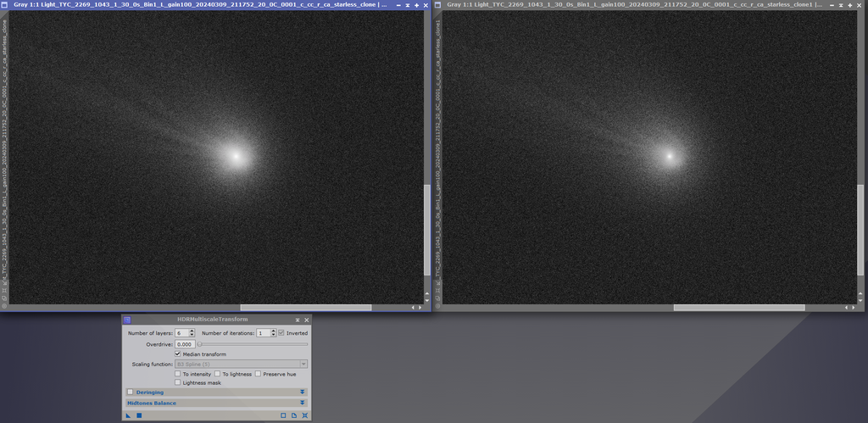Click title bar of left starless_clone window
This screenshot has width=868, height=423.
pyautogui.click(x=199, y=5)
